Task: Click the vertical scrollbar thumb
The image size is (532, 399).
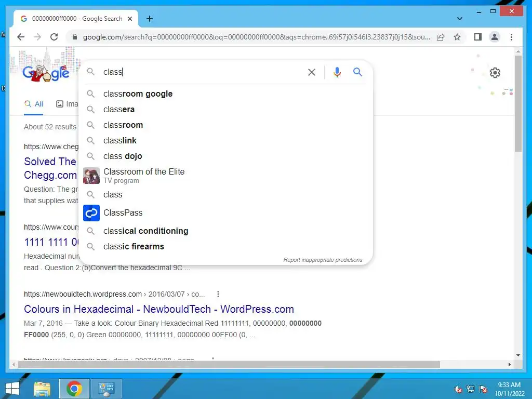Action: (518, 103)
